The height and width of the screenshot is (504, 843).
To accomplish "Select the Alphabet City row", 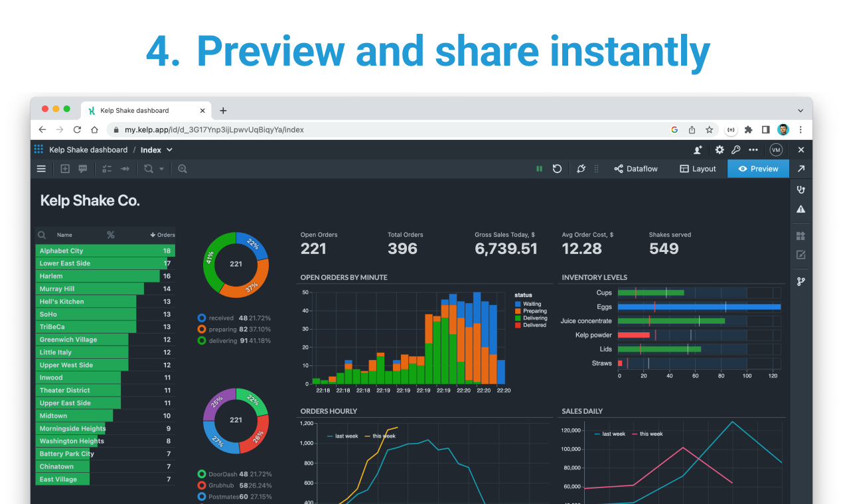I will tap(105, 251).
